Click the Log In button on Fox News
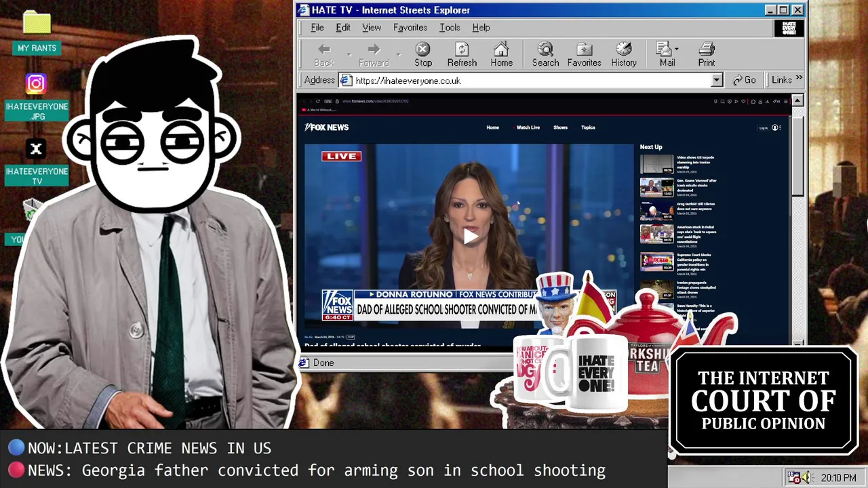The width and height of the screenshot is (868, 488). pyautogui.click(x=764, y=127)
